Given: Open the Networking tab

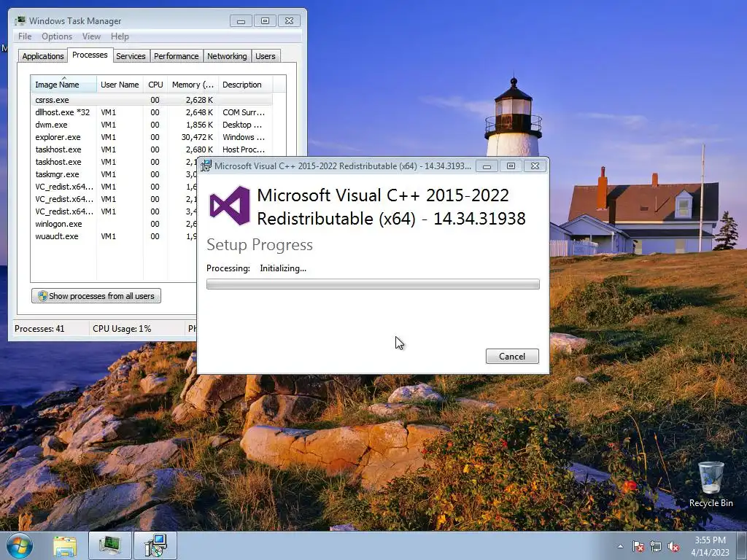Looking at the screenshot, I should click(x=227, y=56).
